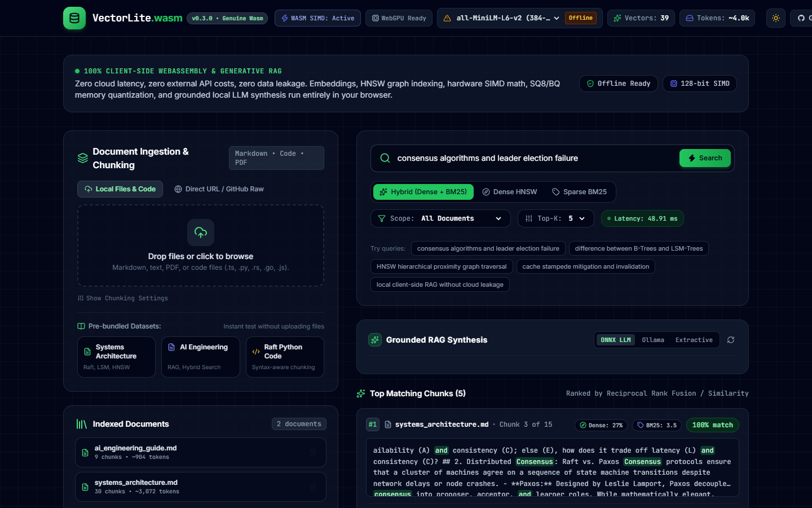
Task: Click the VectorLite database logo icon
Action: [74, 18]
